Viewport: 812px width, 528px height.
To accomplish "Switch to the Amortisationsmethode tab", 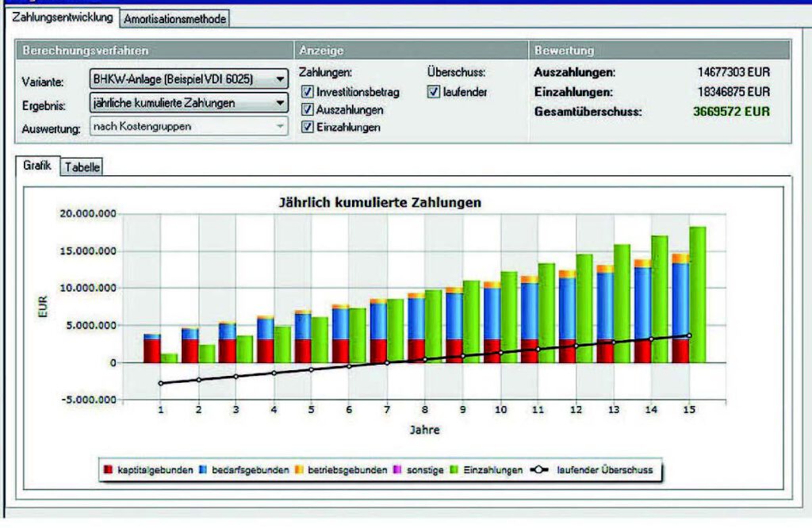I will coord(174,19).
